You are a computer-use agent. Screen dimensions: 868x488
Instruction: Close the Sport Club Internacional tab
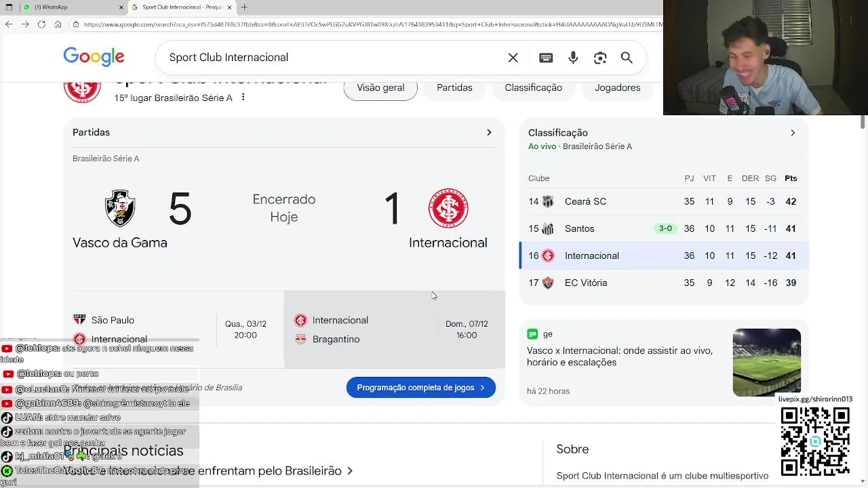click(229, 7)
